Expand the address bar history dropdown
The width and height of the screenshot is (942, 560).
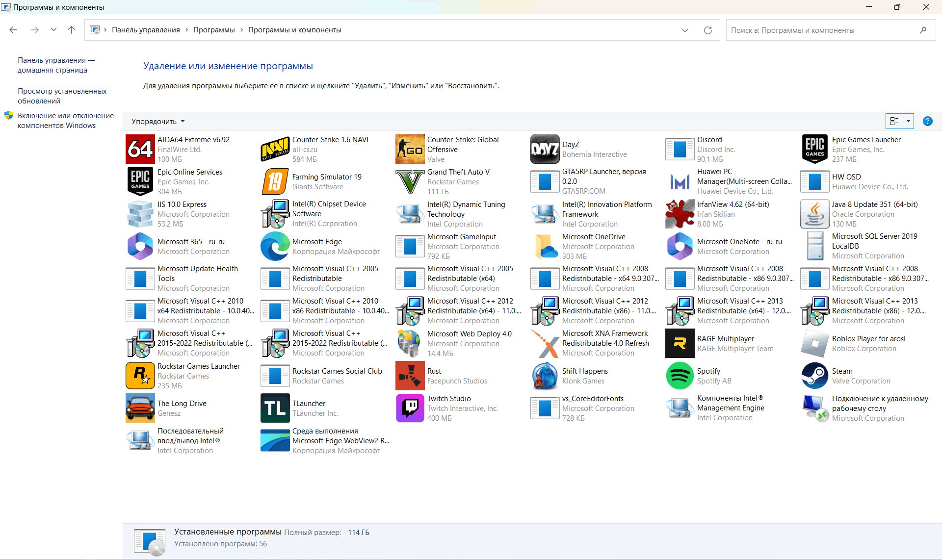(x=685, y=30)
